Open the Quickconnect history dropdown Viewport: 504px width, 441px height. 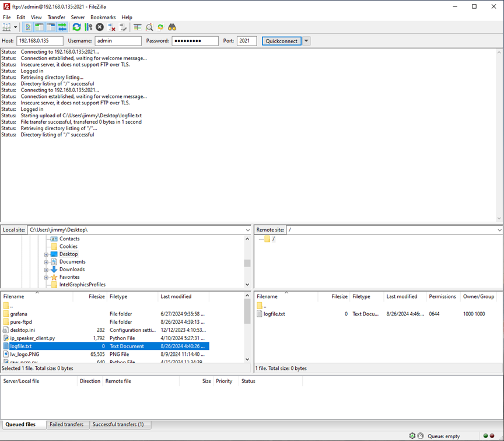[306, 41]
